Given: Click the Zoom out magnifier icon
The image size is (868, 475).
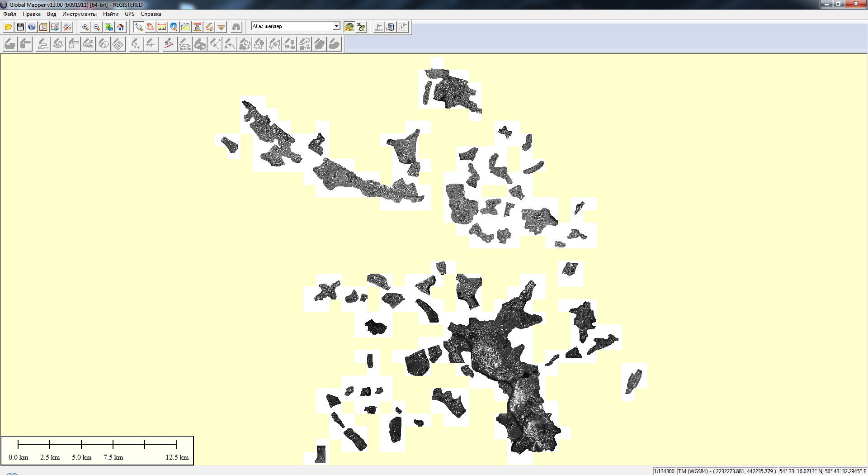Looking at the screenshot, I should 97,27.
